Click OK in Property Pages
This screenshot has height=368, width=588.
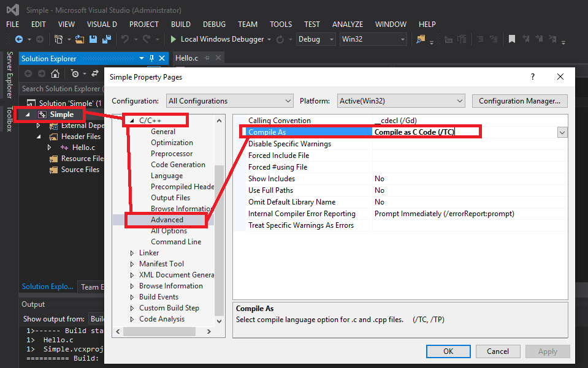coord(448,351)
